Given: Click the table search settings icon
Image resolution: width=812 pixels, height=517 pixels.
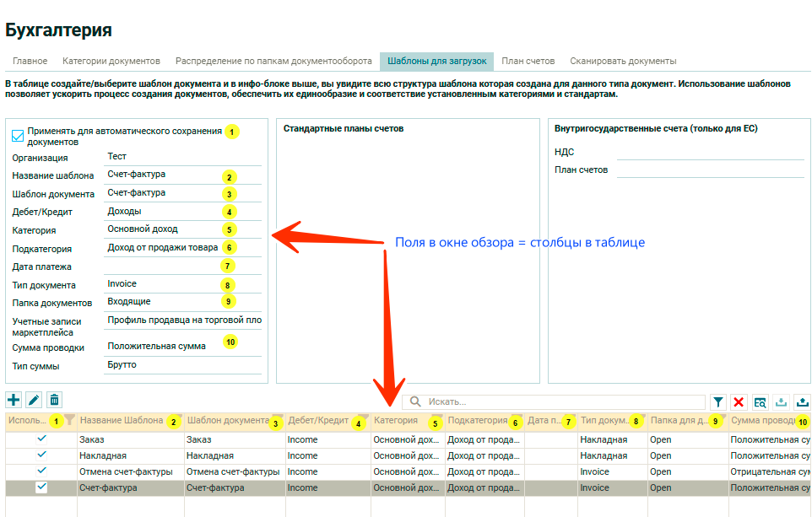Looking at the screenshot, I should coord(761,402).
